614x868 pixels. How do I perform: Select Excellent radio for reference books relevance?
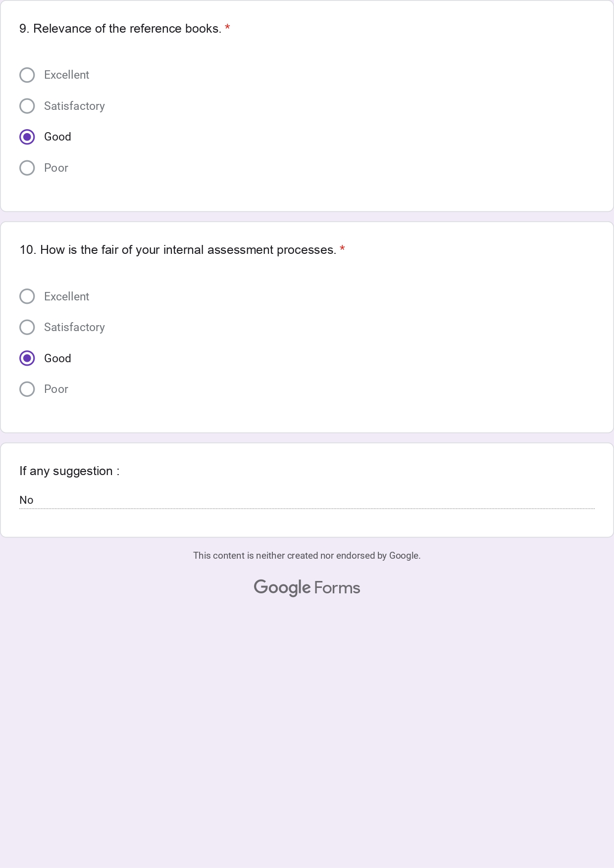[x=27, y=75]
